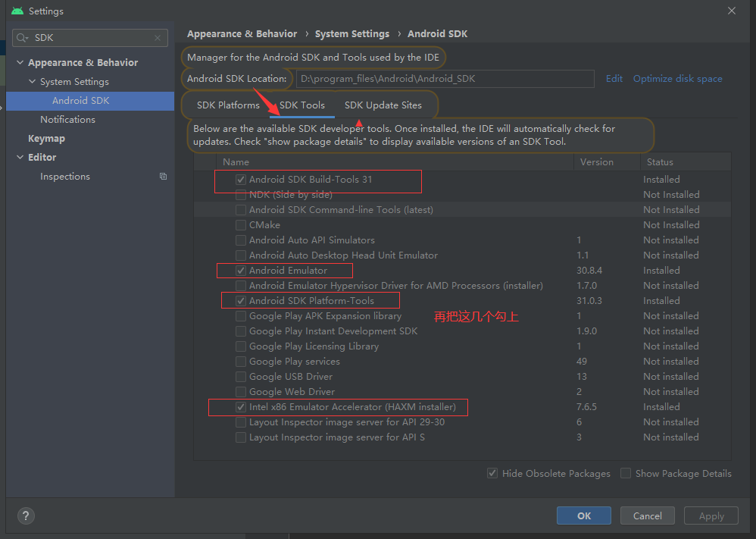The width and height of the screenshot is (756, 539).
Task: Click version 49 of Google Play services
Action: [x=582, y=362]
